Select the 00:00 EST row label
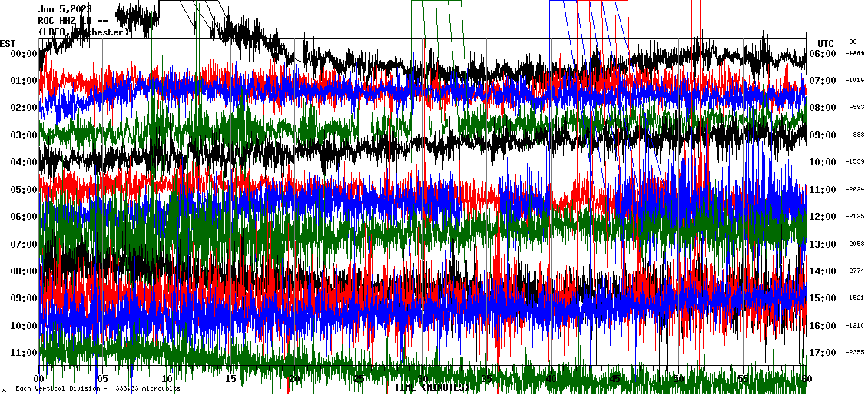868x399 pixels. 22,53
